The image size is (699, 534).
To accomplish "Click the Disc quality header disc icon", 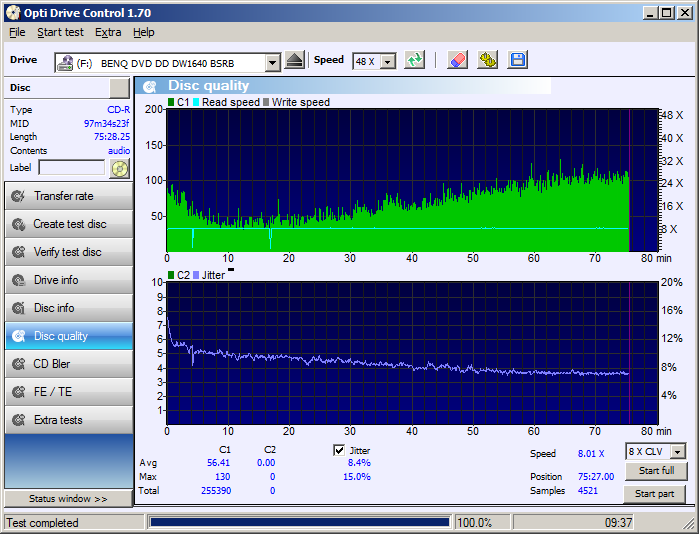I will (x=150, y=86).
